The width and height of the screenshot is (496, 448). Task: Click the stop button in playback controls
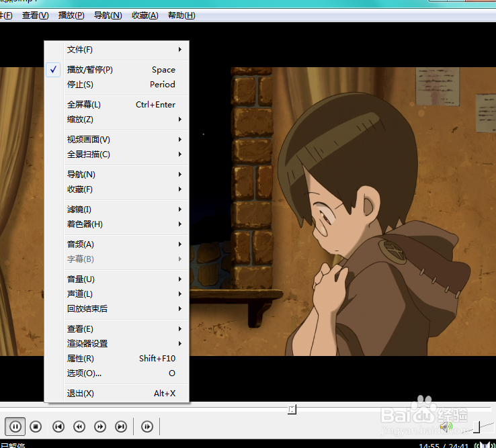(36, 427)
